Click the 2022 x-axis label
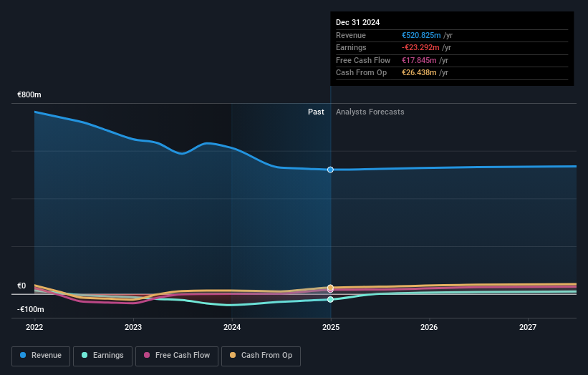The height and width of the screenshot is (375, 588). pyautogui.click(x=34, y=327)
